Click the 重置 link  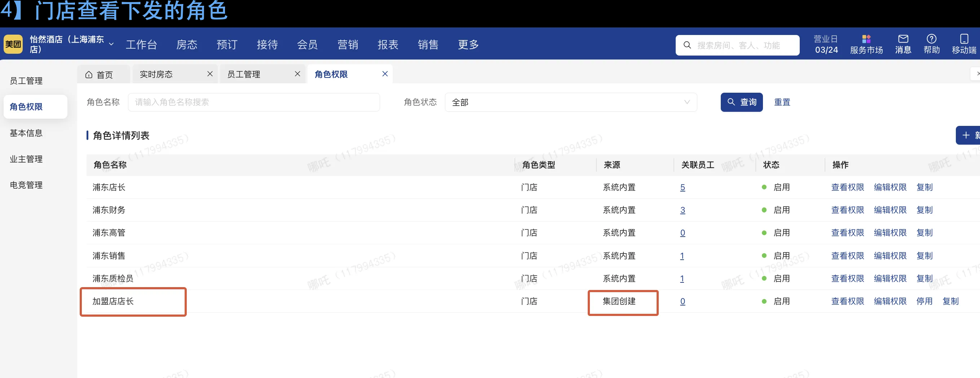coord(782,102)
